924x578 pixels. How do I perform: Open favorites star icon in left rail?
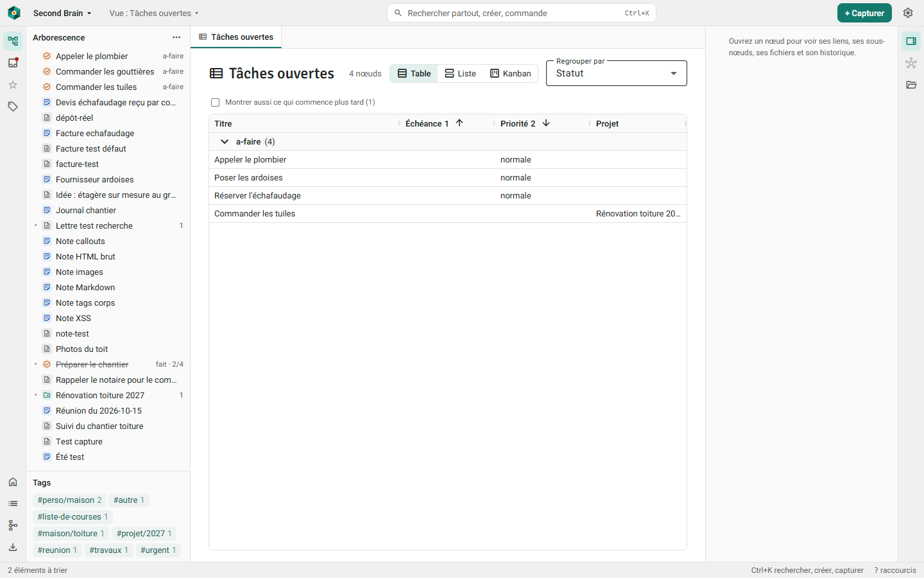(13, 85)
